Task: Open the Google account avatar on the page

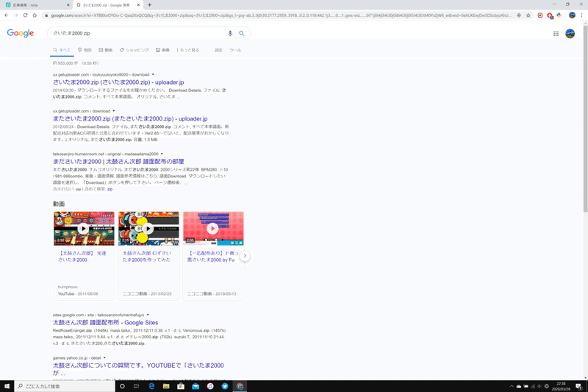Action: 570,34
